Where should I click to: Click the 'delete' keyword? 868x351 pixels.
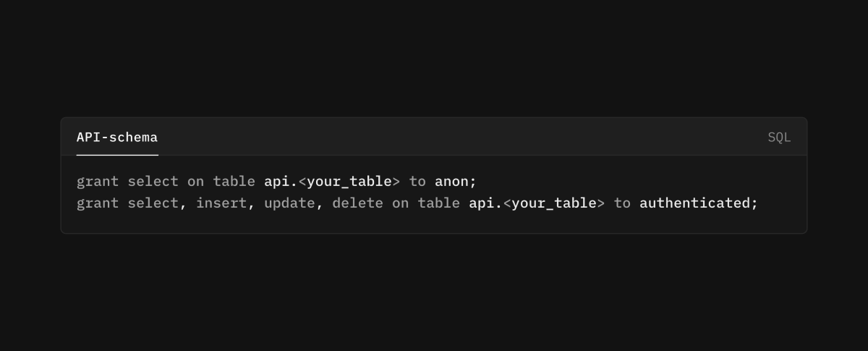coord(357,203)
